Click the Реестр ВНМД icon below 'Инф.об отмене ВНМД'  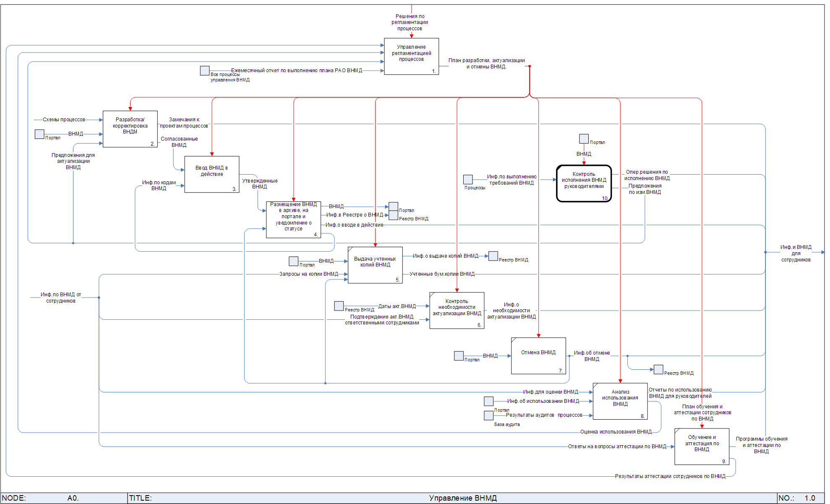point(658,369)
